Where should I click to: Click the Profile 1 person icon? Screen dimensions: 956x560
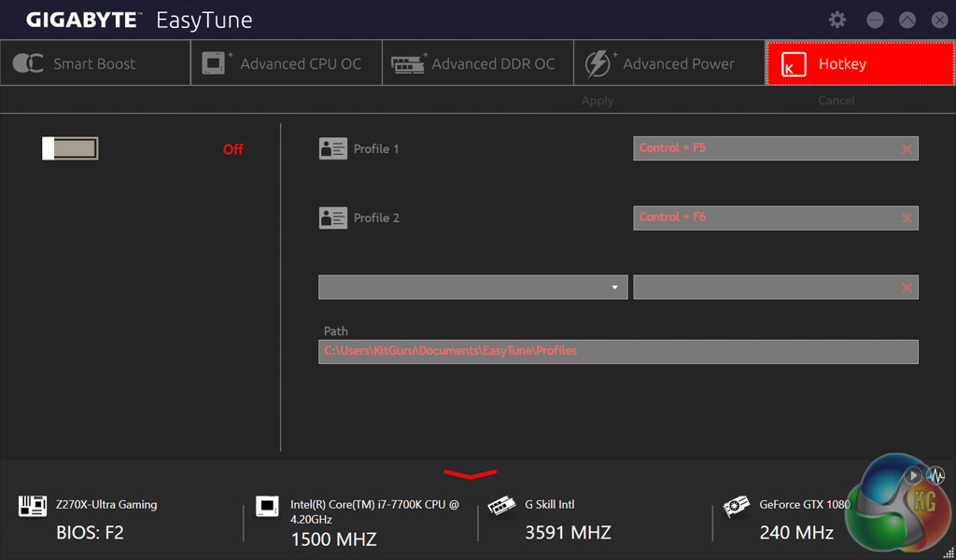(332, 148)
